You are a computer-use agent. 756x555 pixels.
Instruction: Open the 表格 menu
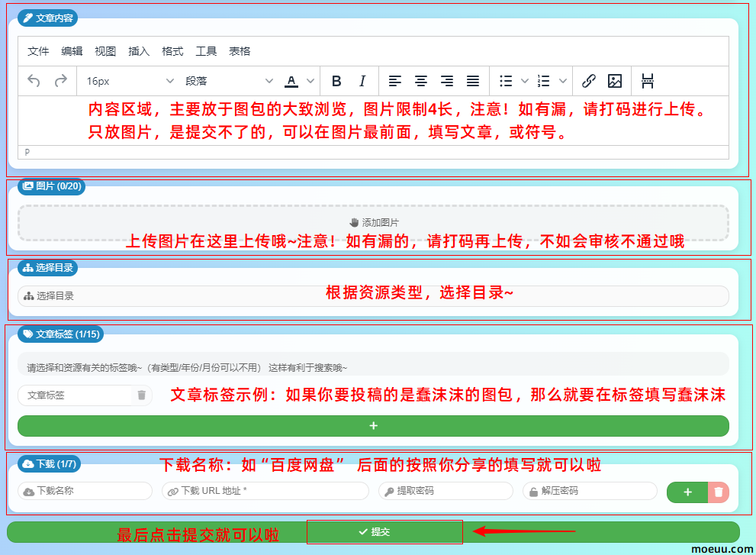(240, 51)
